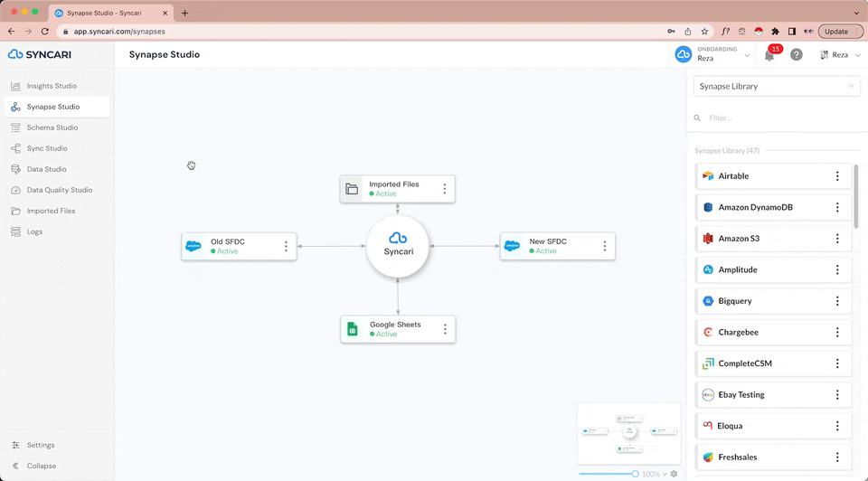The image size is (868, 481).
Task: Open Amazon DynamoDB options menu
Action: pos(837,207)
